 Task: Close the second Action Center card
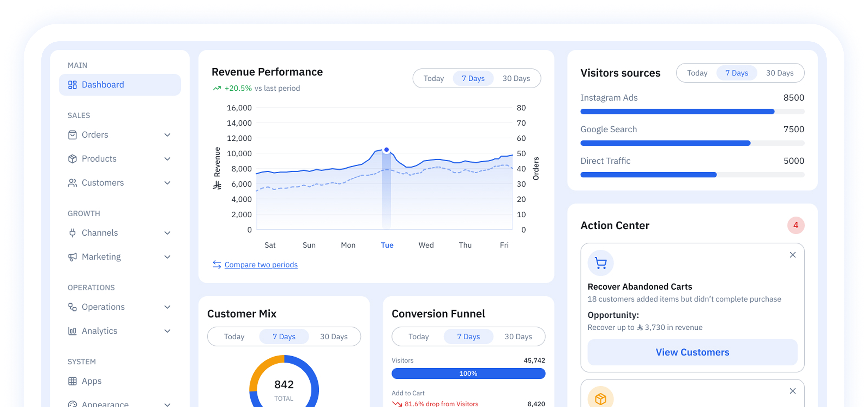coord(793,391)
